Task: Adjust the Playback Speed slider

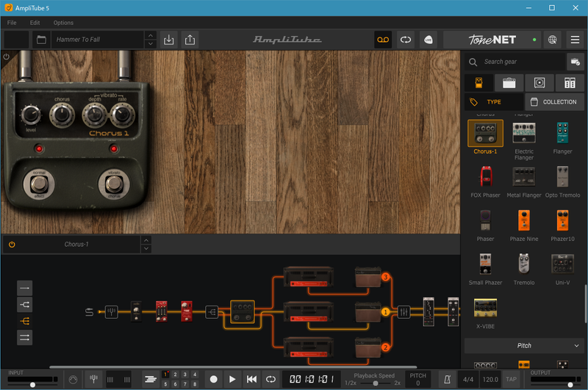Action: (375, 383)
